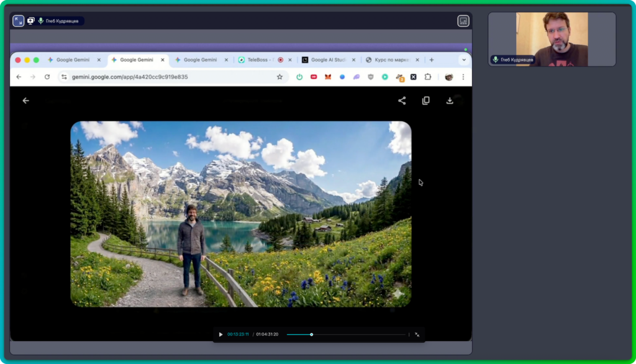Switch to the Google AI Studio tab
The height and width of the screenshot is (364, 636).
(x=328, y=60)
